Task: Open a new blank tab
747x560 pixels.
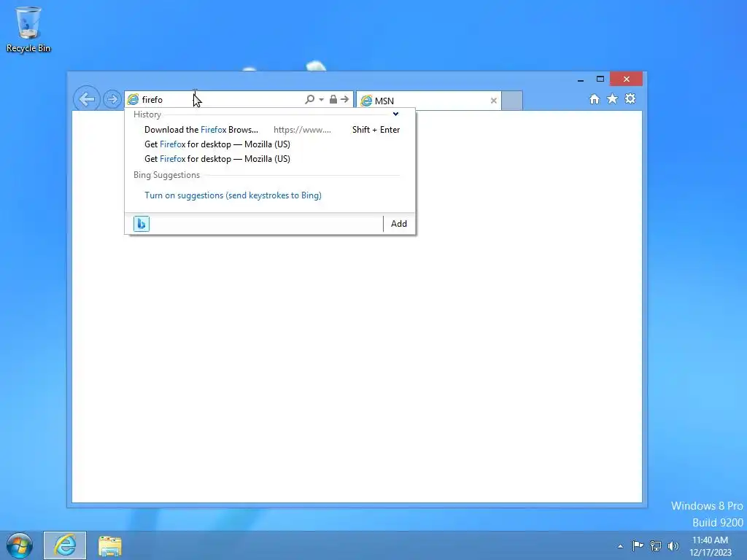Action: click(x=512, y=101)
